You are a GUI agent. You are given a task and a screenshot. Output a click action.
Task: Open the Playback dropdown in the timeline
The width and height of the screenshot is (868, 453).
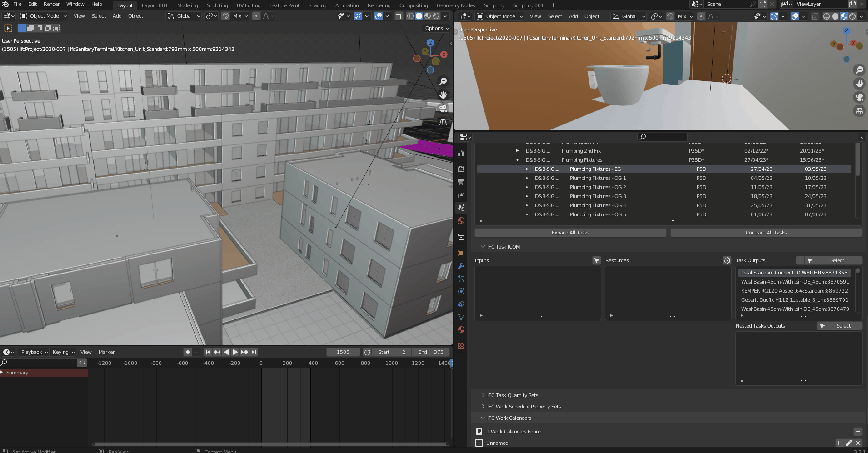35,352
